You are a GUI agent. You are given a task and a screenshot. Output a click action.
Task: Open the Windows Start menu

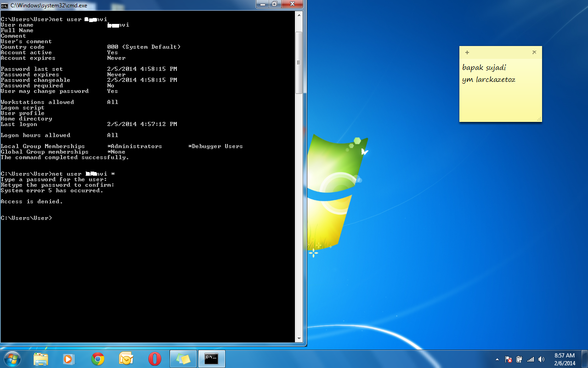[11, 359]
